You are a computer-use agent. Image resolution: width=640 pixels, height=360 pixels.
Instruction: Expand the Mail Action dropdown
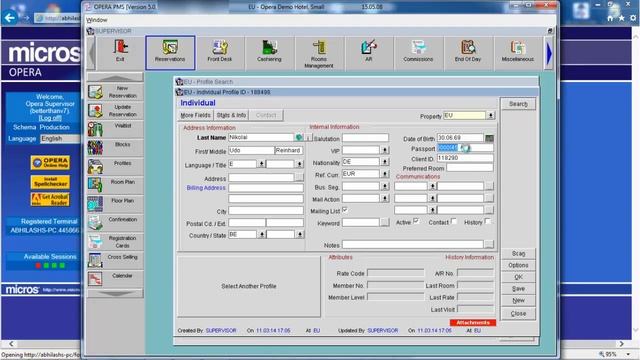[x=384, y=198]
